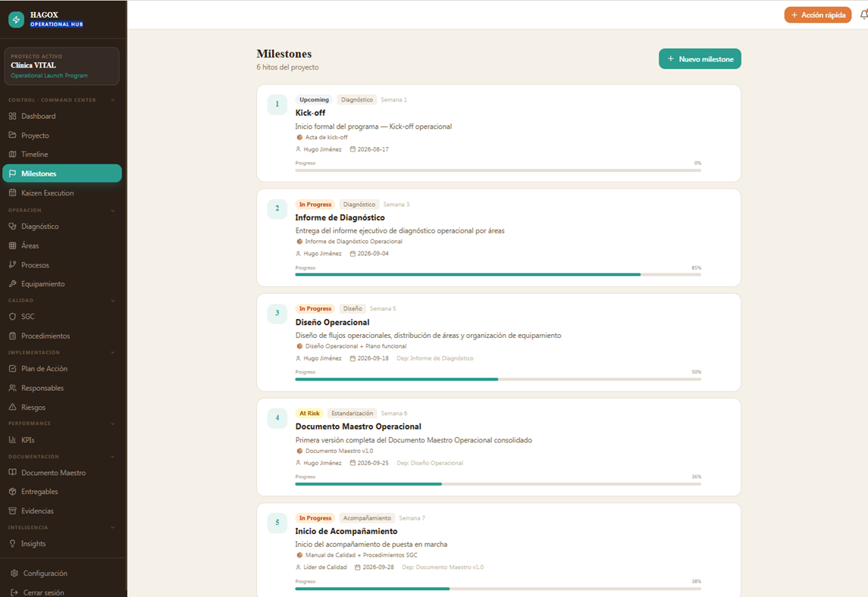Click the At Risk status tag

[309, 414]
